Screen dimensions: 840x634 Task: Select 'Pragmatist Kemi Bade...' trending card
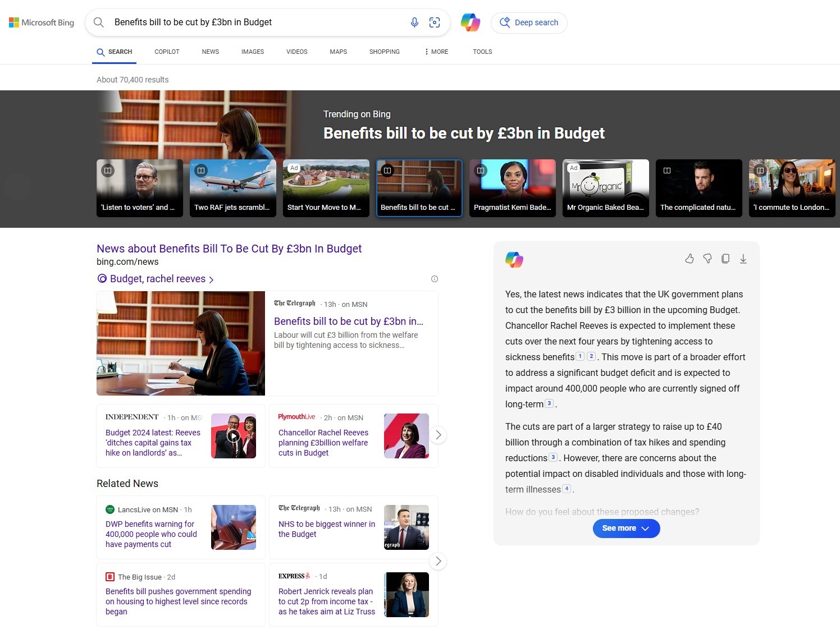pos(512,188)
